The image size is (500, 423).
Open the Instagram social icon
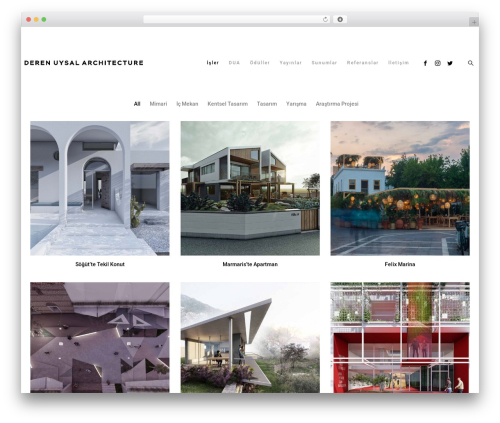[438, 63]
